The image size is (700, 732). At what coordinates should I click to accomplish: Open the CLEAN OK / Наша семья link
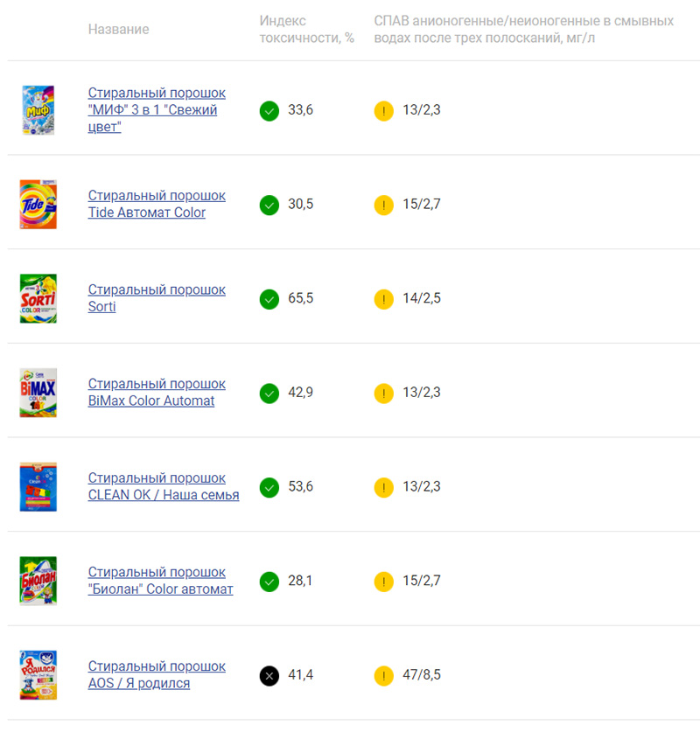164,486
